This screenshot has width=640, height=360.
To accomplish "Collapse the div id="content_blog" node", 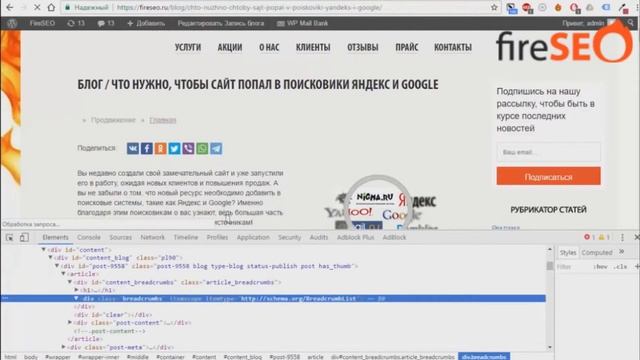I will (x=50, y=258).
